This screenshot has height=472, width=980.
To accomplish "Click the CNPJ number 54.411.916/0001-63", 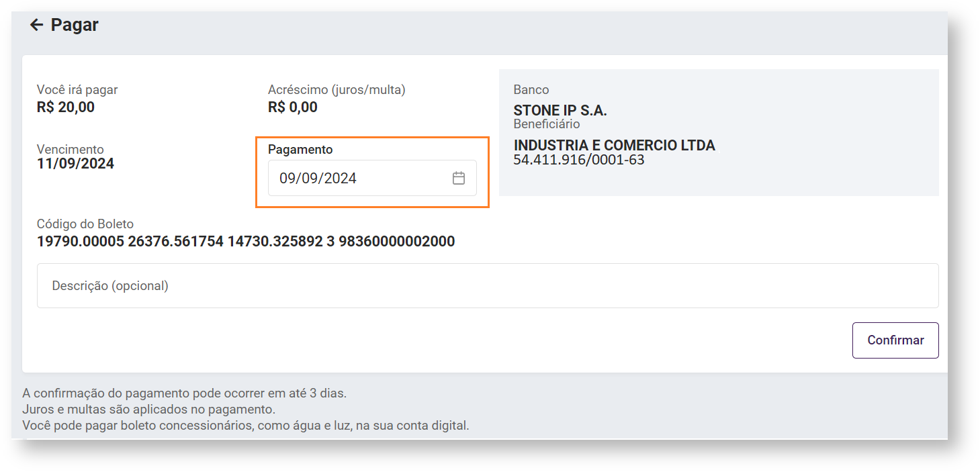I will 578,160.
